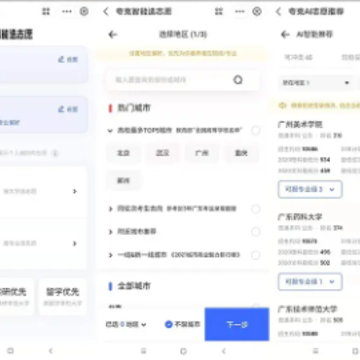
Task: Click the 全部城市 section heading
Action: (134, 286)
